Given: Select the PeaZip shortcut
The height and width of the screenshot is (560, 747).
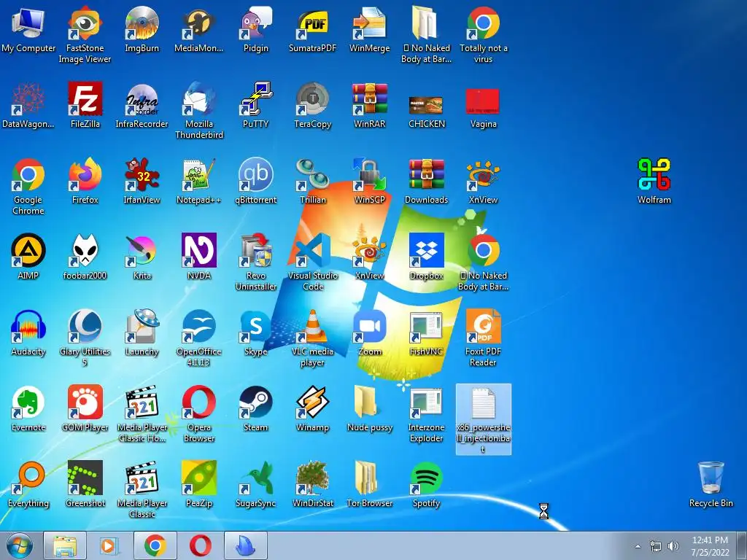Looking at the screenshot, I should (198, 484).
